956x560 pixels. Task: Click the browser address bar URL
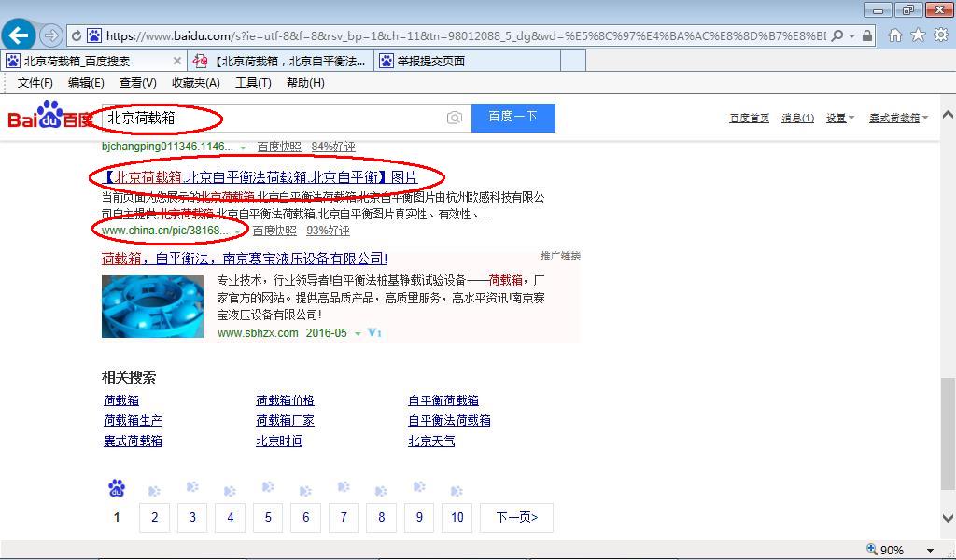click(x=466, y=36)
